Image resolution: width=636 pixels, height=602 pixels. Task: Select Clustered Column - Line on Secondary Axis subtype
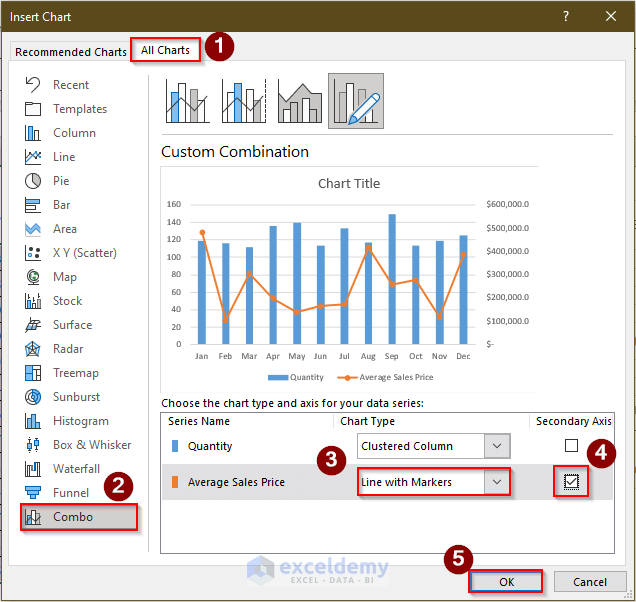(244, 101)
